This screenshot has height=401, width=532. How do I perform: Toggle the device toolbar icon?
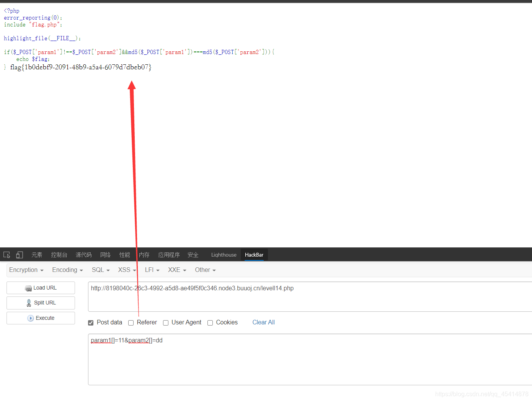tap(20, 255)
